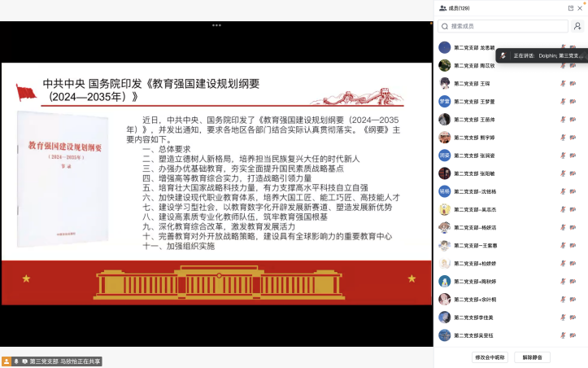Screen dimensions: 588x368
Task: Click muted microphone icon of 沈铭杨
Action: coord(563,191)
